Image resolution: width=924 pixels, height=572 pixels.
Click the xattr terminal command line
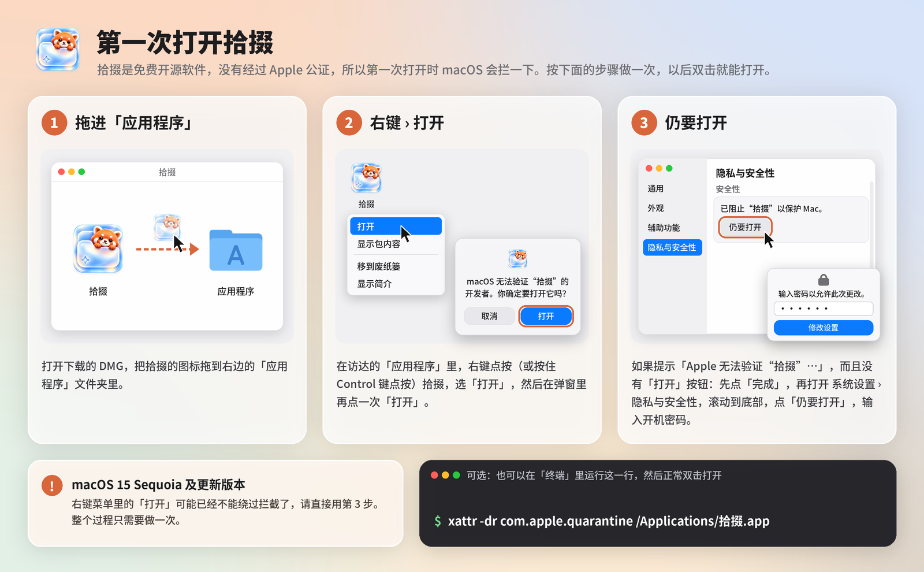tap(609, 521)
